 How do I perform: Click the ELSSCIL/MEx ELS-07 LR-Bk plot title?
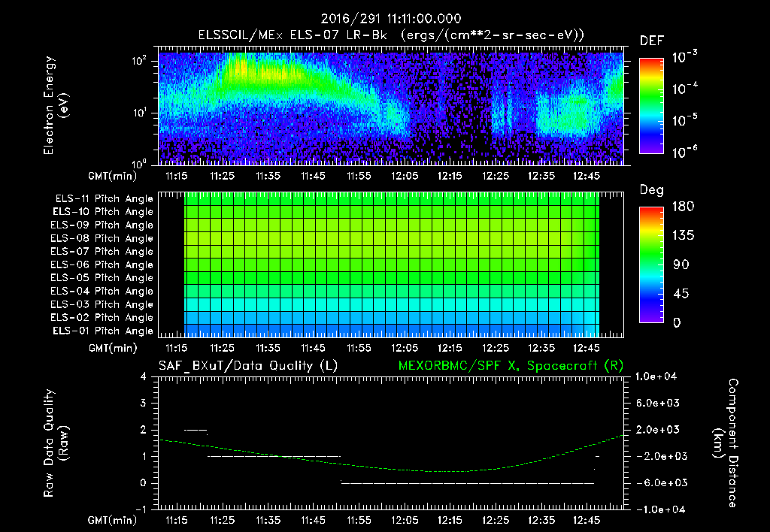pyautogui.click(x=391, y=35)
